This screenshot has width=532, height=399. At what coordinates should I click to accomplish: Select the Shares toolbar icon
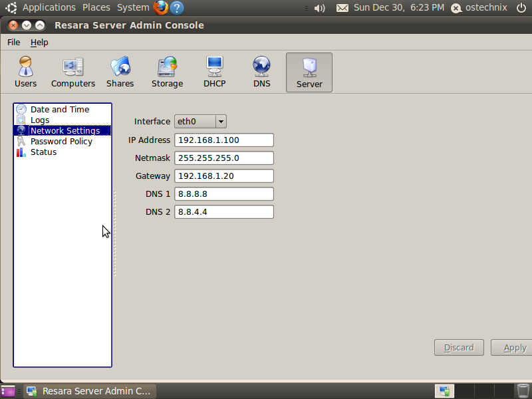120,72
